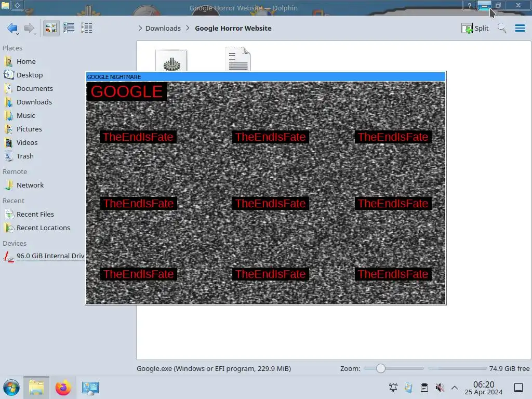Click the Google.exe status bar text
Viewport: 532px width, 399px height.
(214, 368)
